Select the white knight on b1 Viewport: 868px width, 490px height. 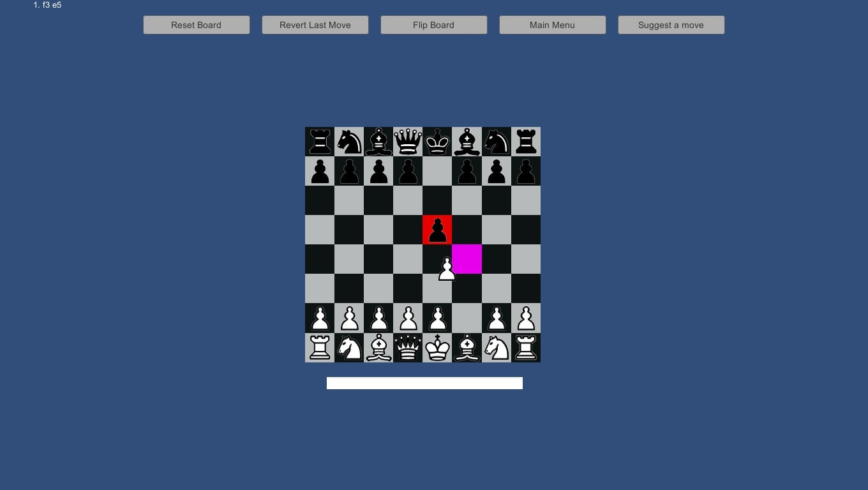[x=349, y=348]
